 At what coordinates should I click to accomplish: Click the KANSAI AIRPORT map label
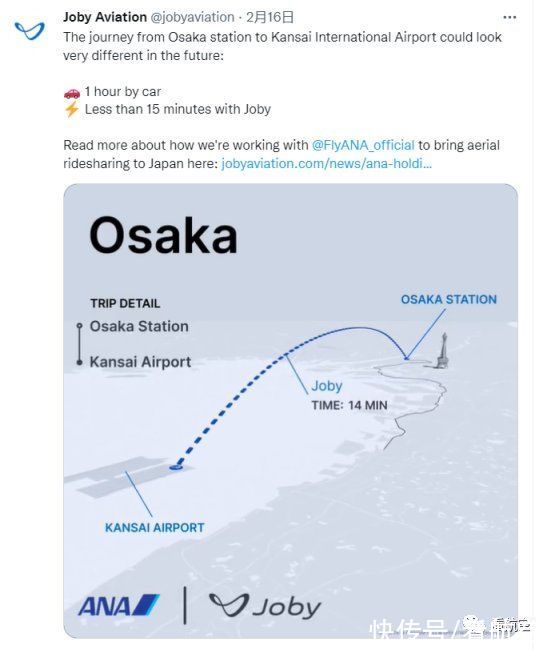pyautogui.click(x=155, y=527)
